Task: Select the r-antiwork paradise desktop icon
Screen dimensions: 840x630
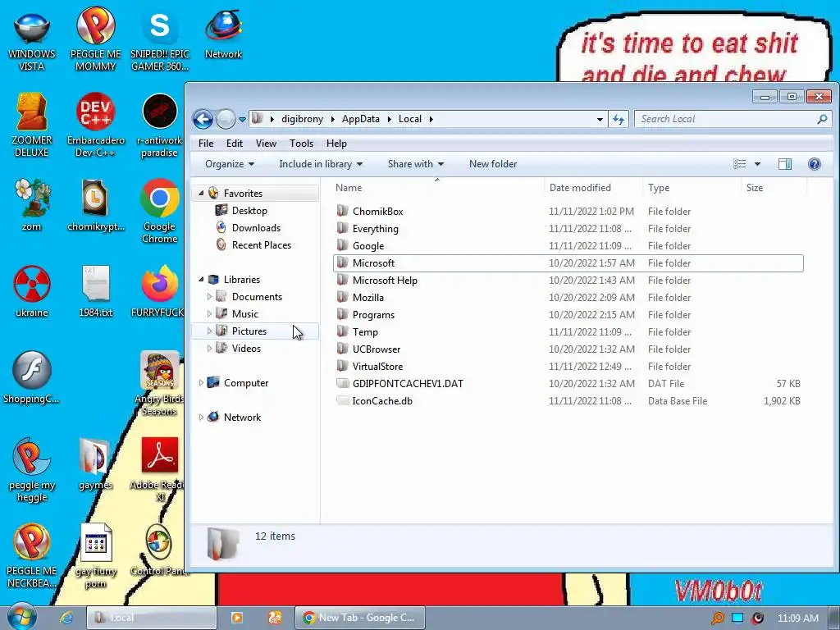Action: [x=160, y=125]
